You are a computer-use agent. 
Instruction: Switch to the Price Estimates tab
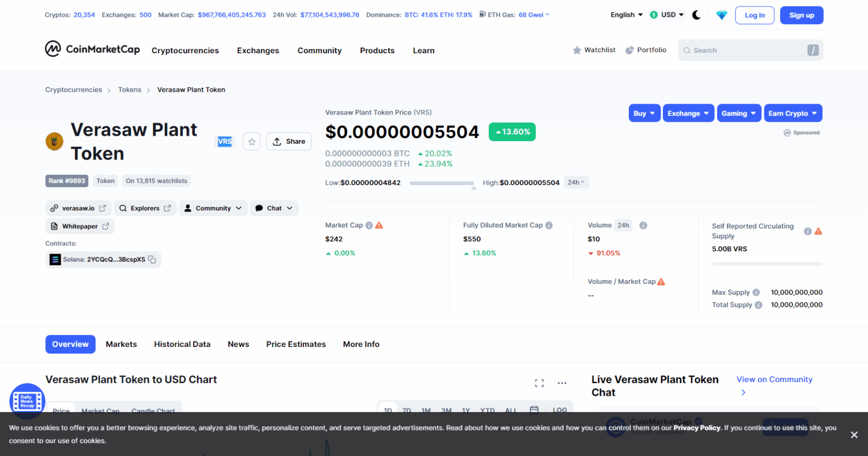tap(296, 344)
